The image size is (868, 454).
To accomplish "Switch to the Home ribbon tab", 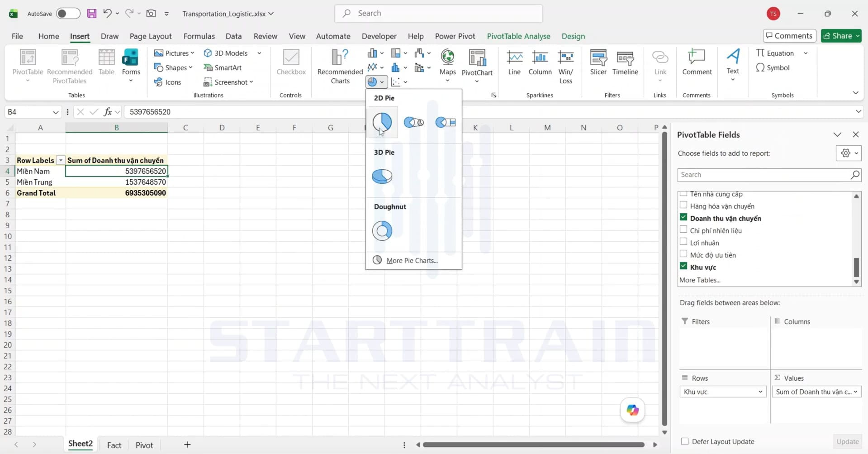I will (48, 36).
